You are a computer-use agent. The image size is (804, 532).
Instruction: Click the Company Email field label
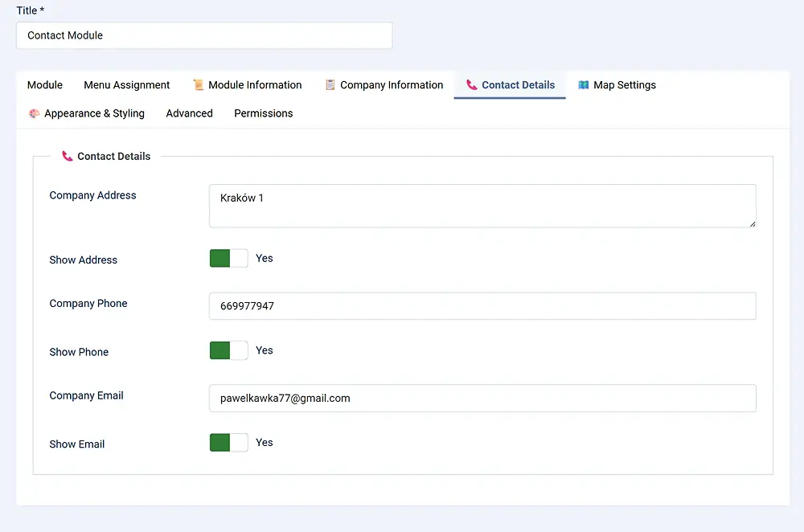click(86, 395)
